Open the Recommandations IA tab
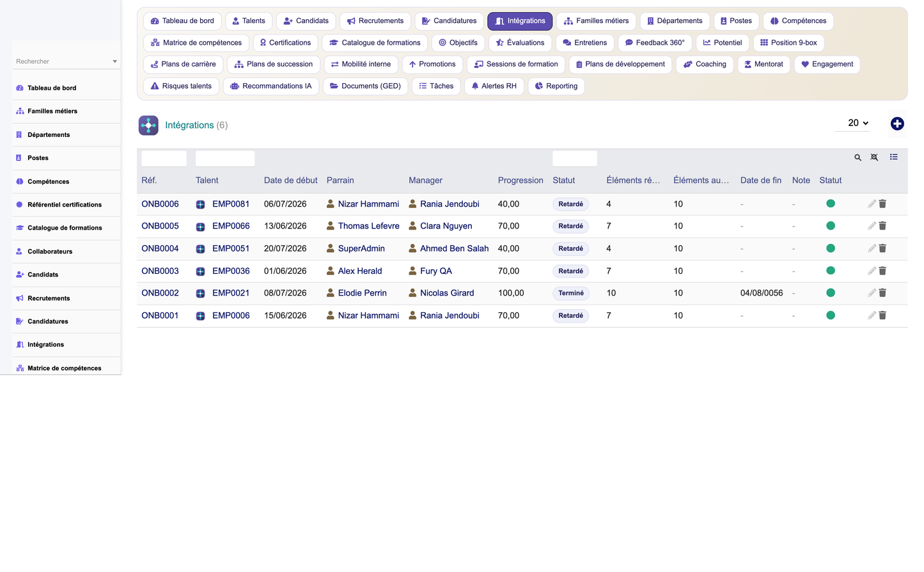 (x=270, y=86)
